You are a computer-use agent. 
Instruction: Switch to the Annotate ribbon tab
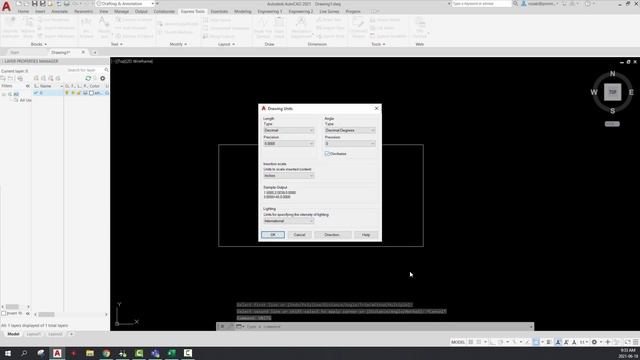pyautogui.click(x=60, y=11)
